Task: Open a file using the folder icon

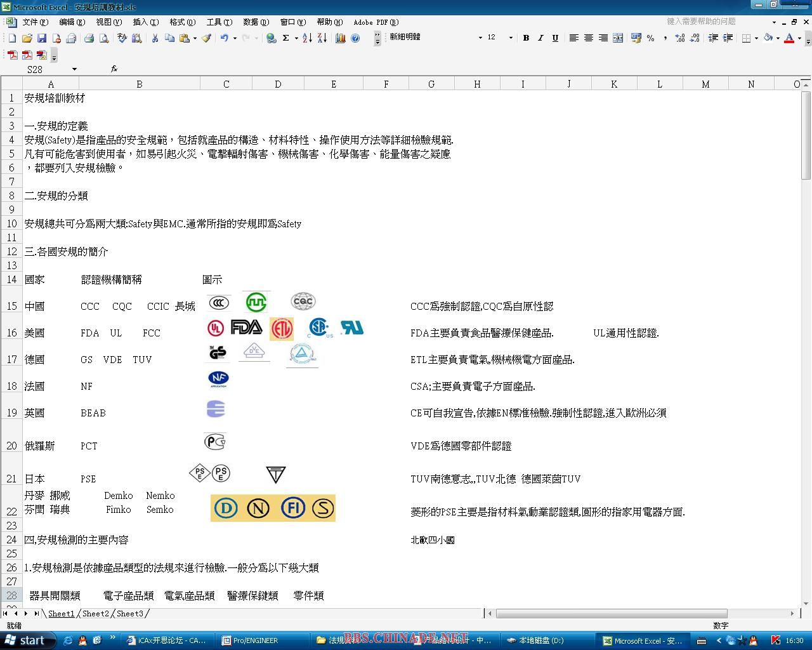Action: pos(27,38)
